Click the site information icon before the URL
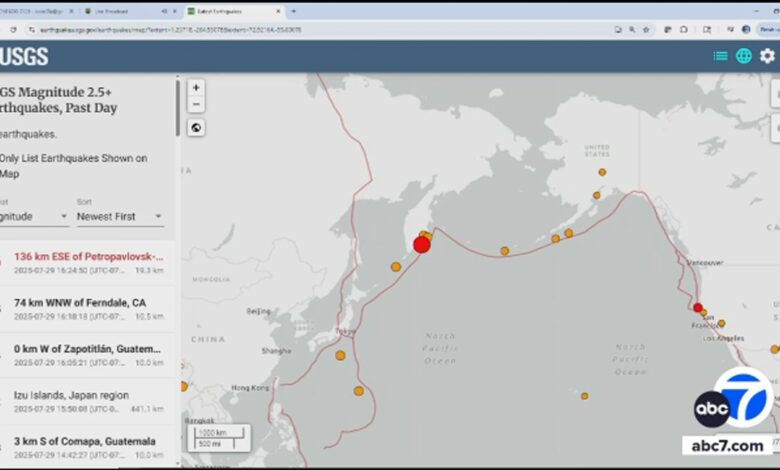 click(31, 30)
